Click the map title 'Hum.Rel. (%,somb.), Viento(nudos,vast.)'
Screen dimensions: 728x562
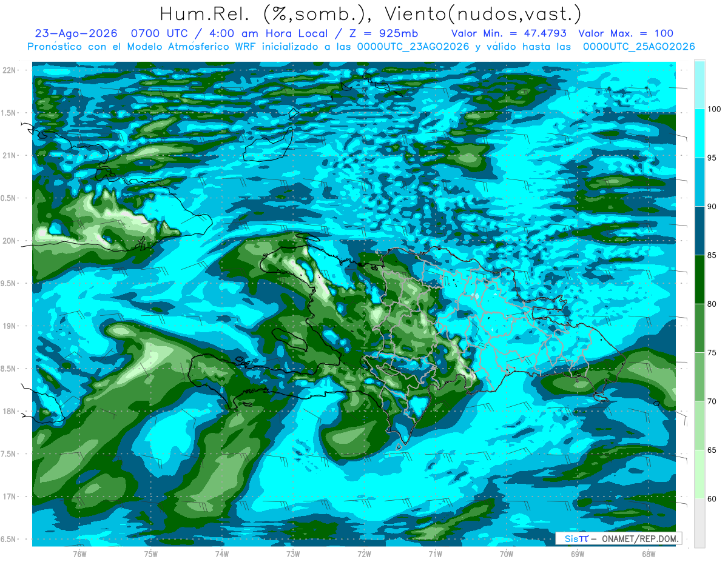(x=369, y=15)
